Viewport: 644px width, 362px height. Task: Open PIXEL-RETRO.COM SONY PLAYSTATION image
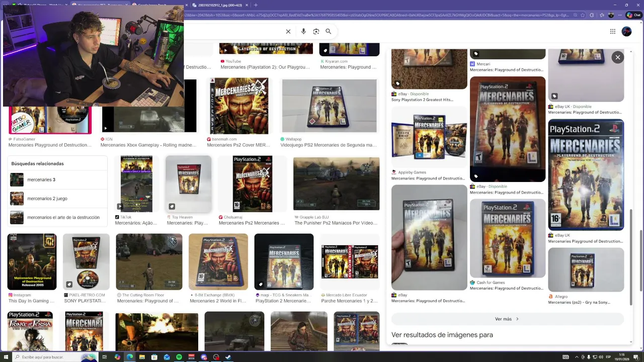pos(86,261)
